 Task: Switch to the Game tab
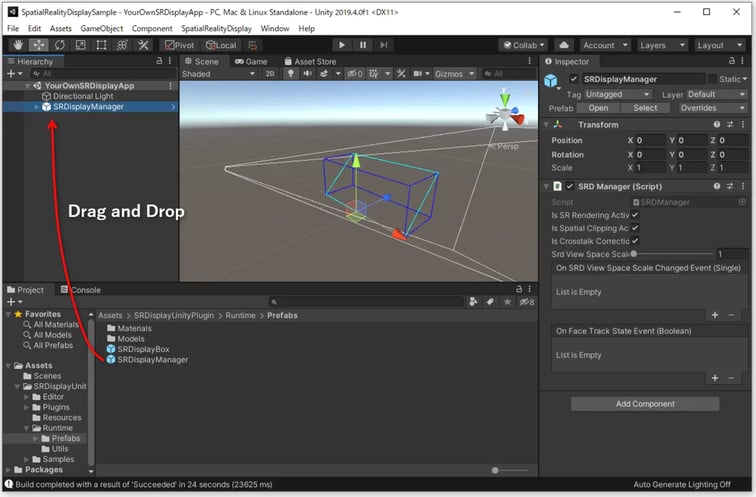pyautogui.click(x=251, y=61)
